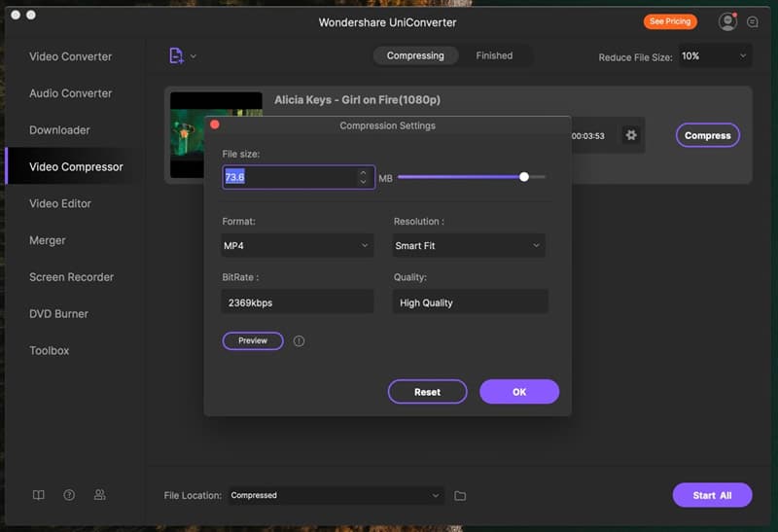
Task: Expand the File Location Compressed dropdown
Action: click(336, 495)
